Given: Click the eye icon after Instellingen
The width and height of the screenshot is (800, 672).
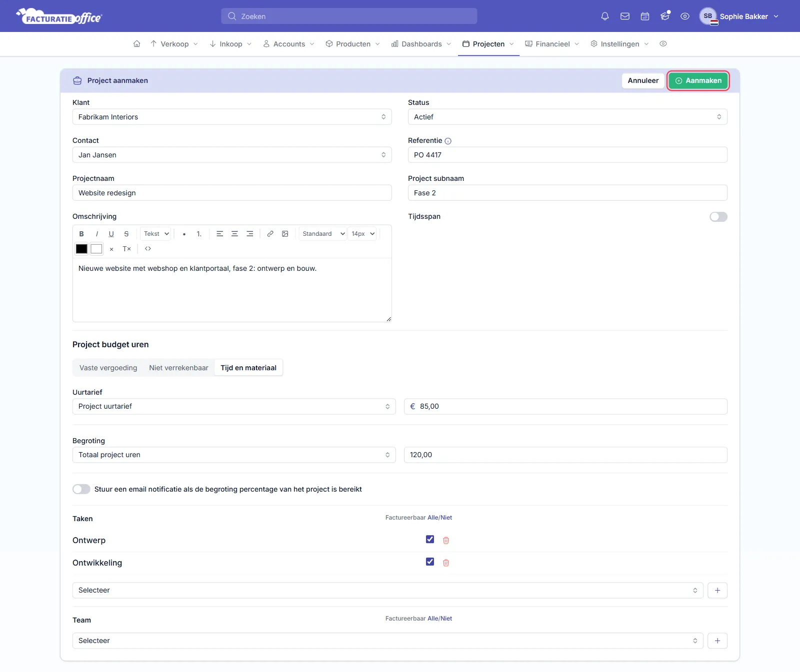Looking at the screenshot, I should [x=663, y=44].
